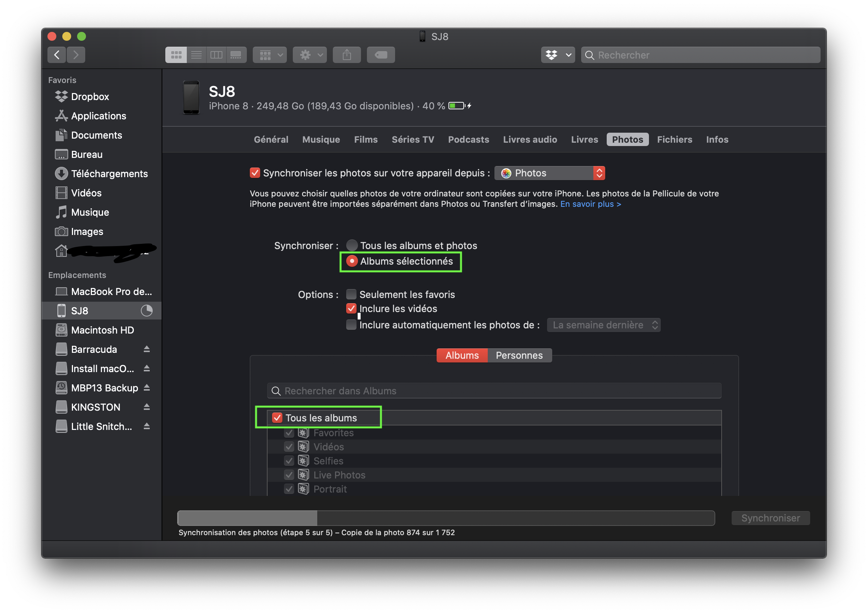The image size is (868, 613).
Task: Go back with the back arrow
Action: click(x=57, y=55)
